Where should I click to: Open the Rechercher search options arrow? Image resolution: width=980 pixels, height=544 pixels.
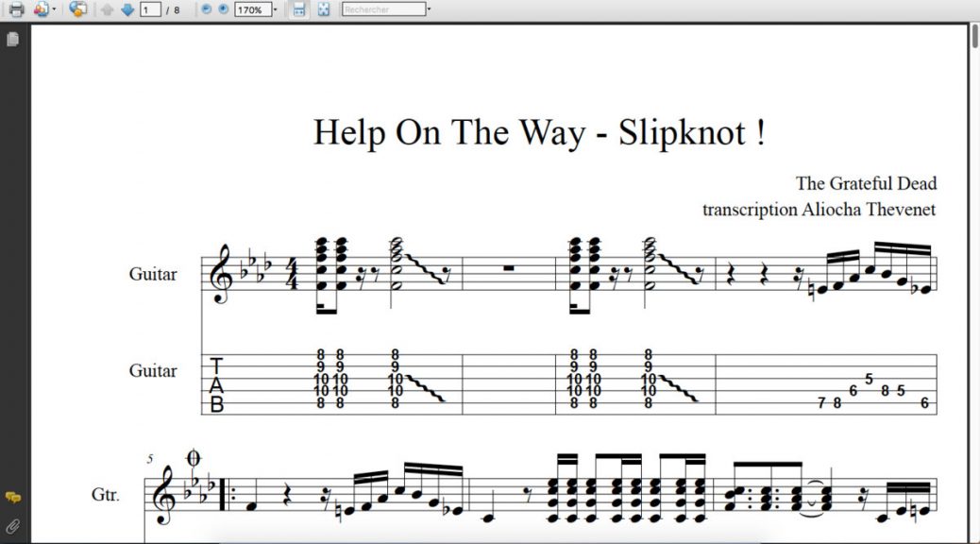point(429,9)
